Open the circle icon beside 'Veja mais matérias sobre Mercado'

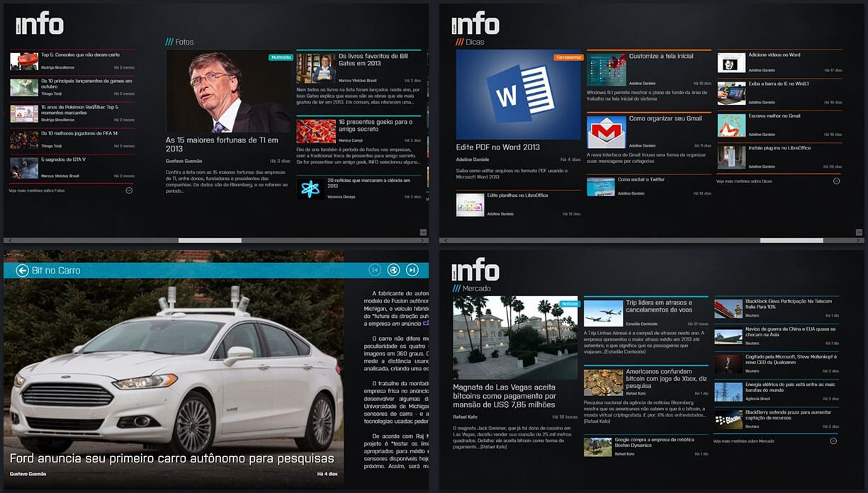[833, 441]
